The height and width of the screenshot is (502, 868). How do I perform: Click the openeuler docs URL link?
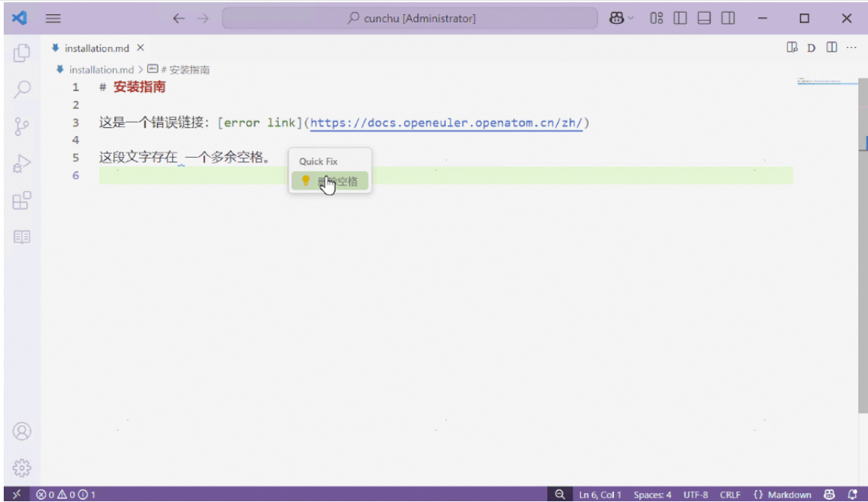point(446,123)
